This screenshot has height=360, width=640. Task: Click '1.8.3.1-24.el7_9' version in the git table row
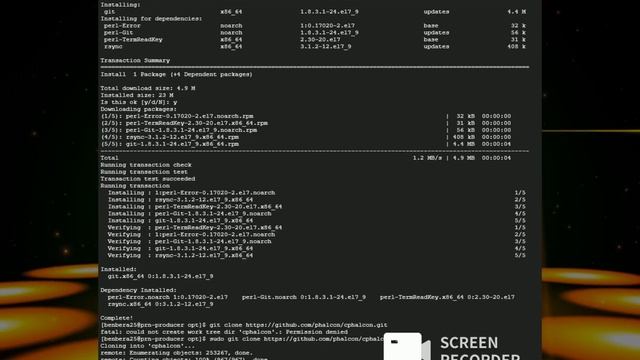329,12
